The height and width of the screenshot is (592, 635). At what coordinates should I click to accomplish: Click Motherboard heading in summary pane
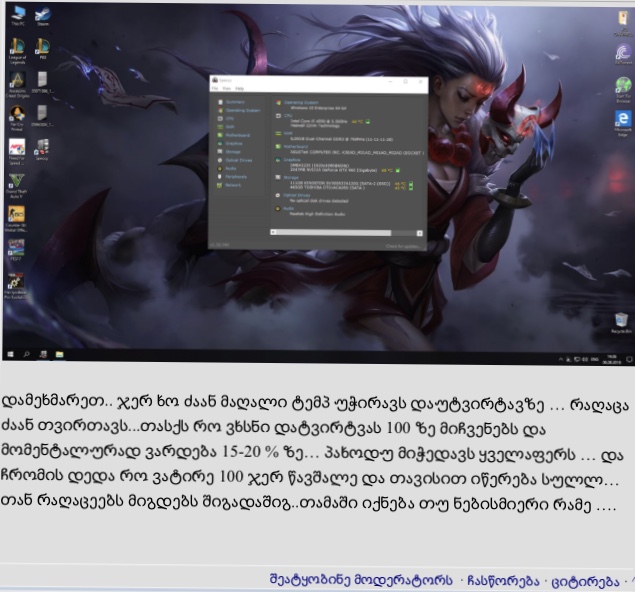pos(296,147)
